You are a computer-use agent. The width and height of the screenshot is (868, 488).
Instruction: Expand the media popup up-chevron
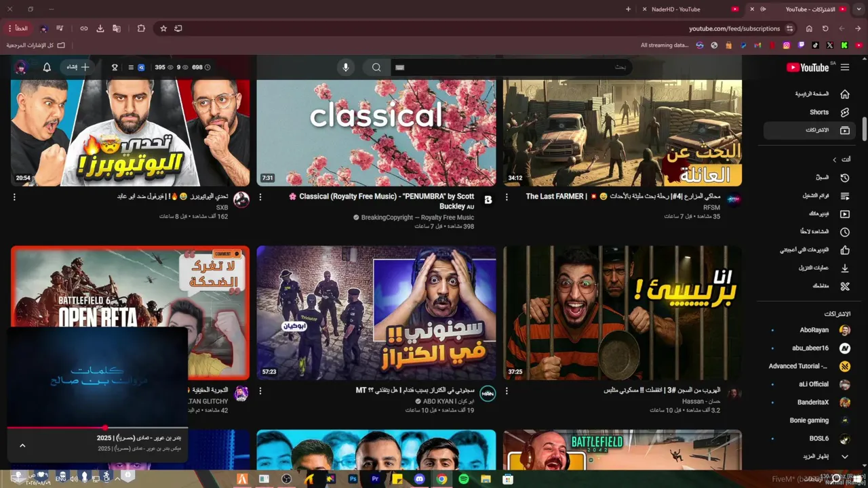click(22, 445)
